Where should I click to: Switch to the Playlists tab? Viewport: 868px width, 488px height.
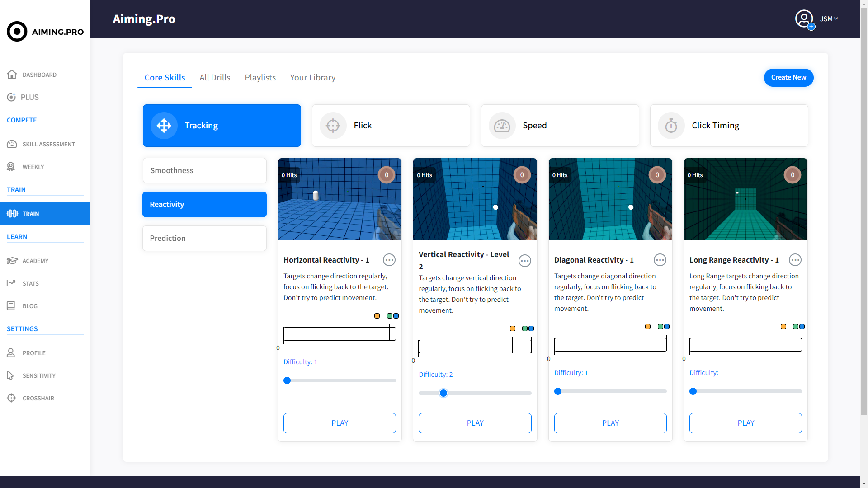click(x=260, y=77)
